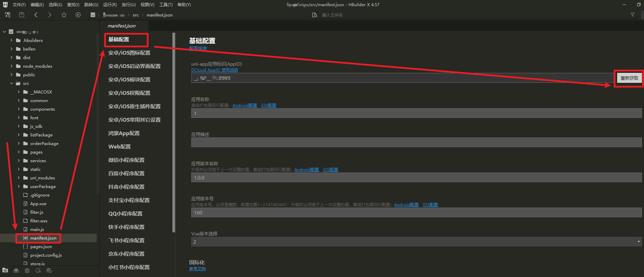Open the 配置指南 link
This screenshot has height=277, width=644.
coord(198,48)
